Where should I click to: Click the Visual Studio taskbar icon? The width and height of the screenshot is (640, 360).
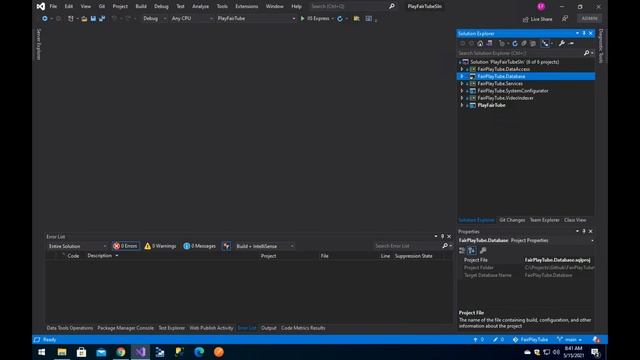click(x=140, y=352)
